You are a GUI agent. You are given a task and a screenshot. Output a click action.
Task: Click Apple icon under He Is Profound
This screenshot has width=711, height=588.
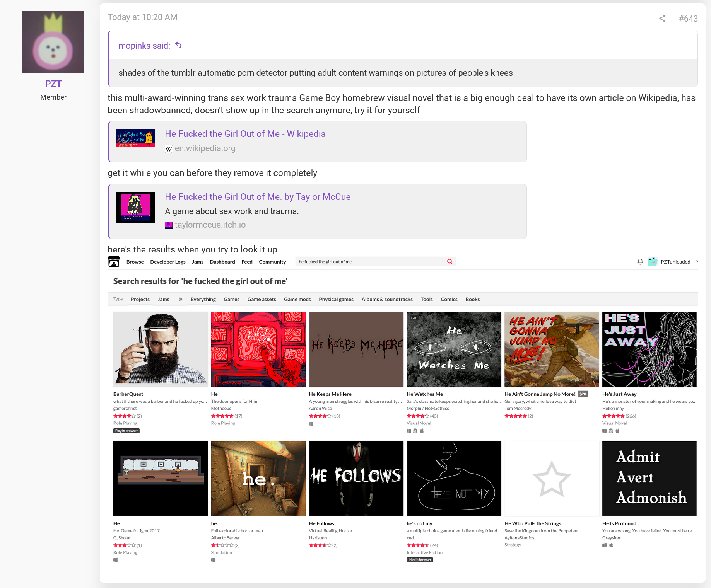pyautogui.click(x=611, y=545)
